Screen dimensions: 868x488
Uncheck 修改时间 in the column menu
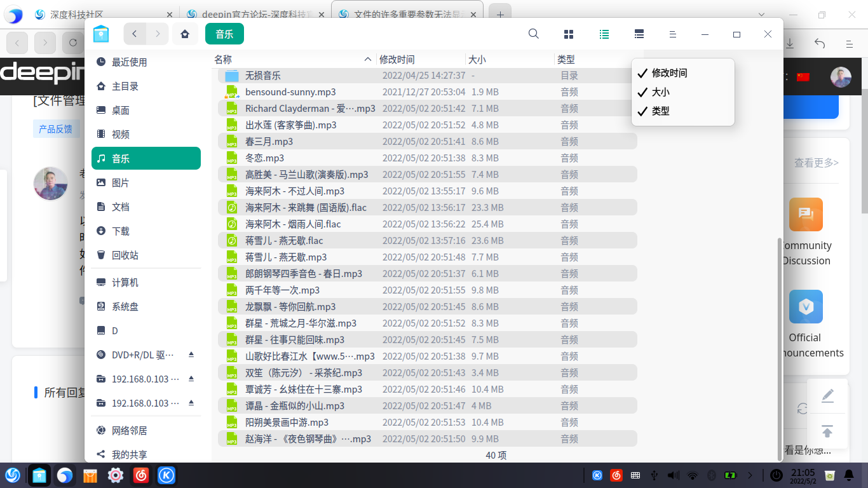pos(668,72)
